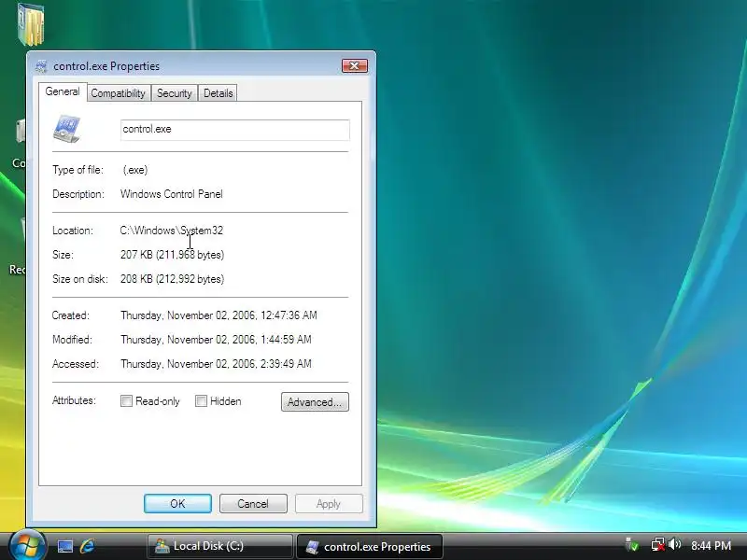
Task: Click the folder icon on desktop
Action: point(31,24)
